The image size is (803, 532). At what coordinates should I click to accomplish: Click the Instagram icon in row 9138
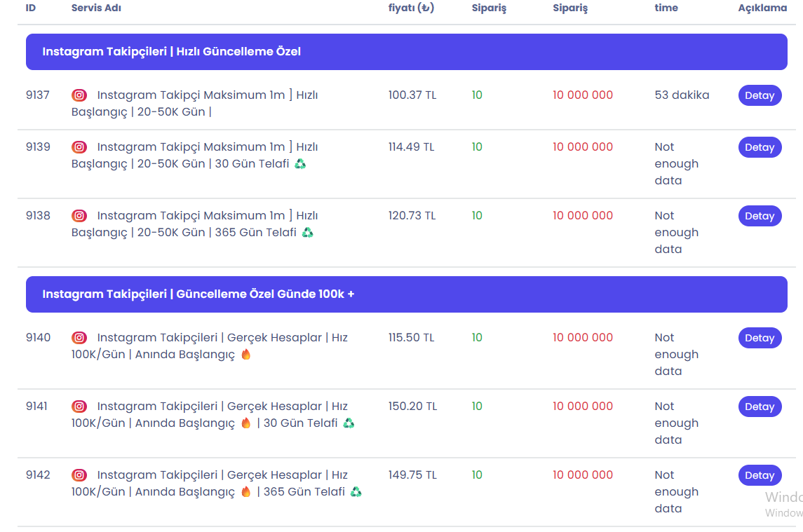79,216
